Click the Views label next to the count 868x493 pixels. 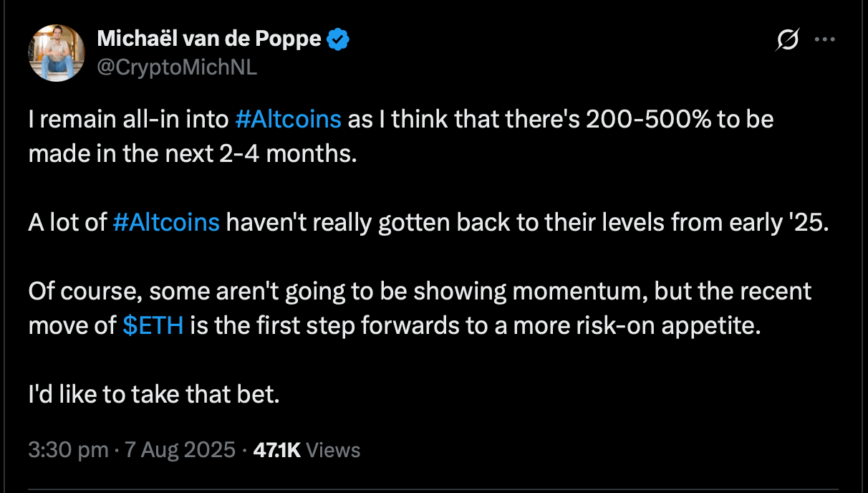click(333, 450)
